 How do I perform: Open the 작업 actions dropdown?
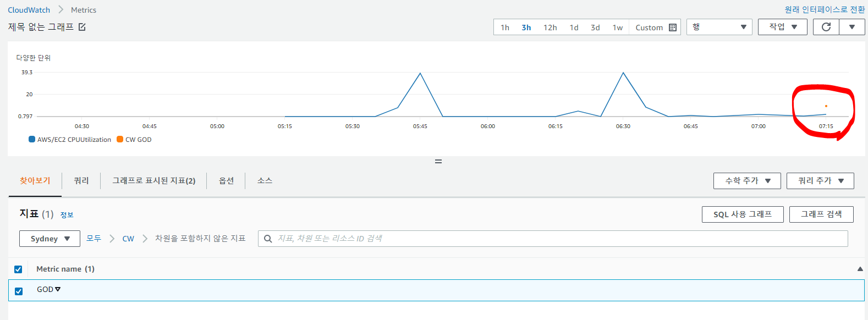[782, 27]
